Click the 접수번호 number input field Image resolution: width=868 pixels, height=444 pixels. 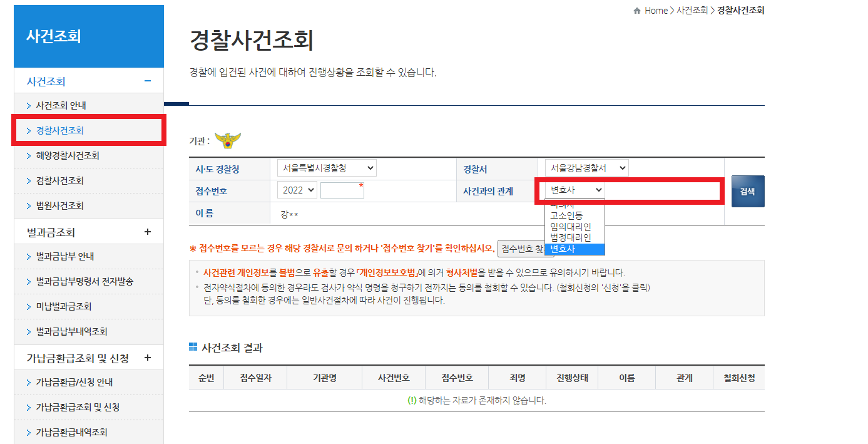[342, 190]
